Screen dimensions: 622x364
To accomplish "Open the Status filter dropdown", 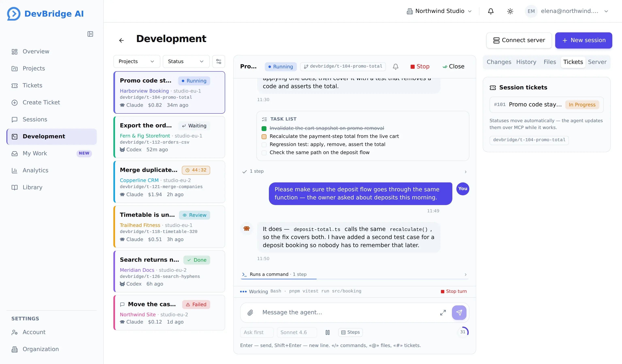I will 186,62.
